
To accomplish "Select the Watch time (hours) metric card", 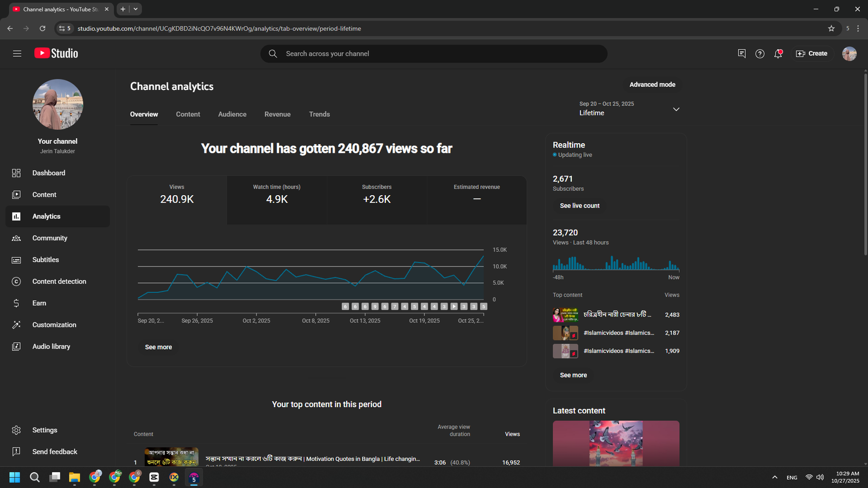I will [x=277, y=200].
